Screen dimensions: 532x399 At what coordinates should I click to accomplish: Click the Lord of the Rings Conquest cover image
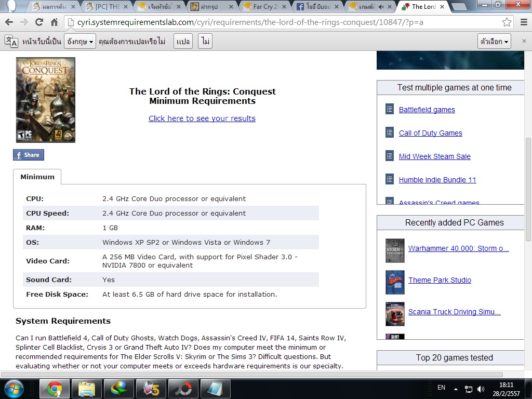(x=46, y=100)
